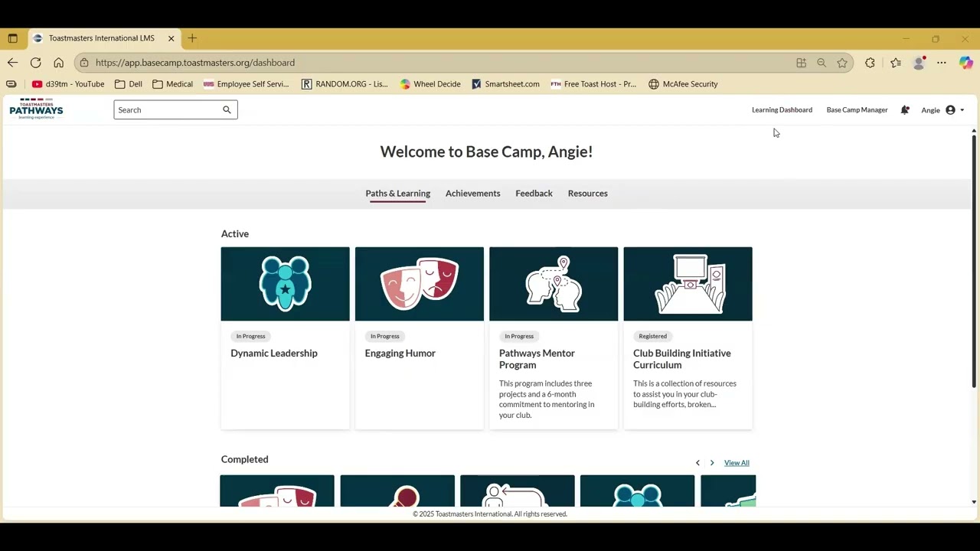This screenshot has height=551, width=980.
Task: Open the browser profile menu
Action: tap(919, 63)
